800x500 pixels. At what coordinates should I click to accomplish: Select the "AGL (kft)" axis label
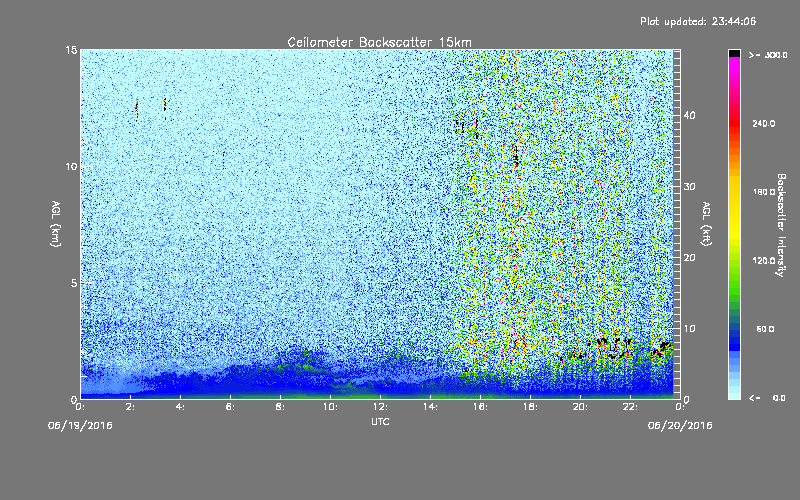pos(706,224)
